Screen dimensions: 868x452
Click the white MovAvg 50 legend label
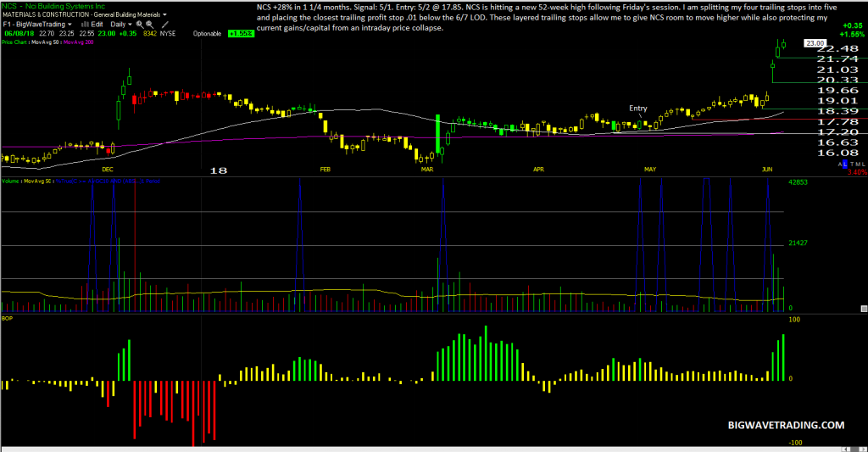45,42
